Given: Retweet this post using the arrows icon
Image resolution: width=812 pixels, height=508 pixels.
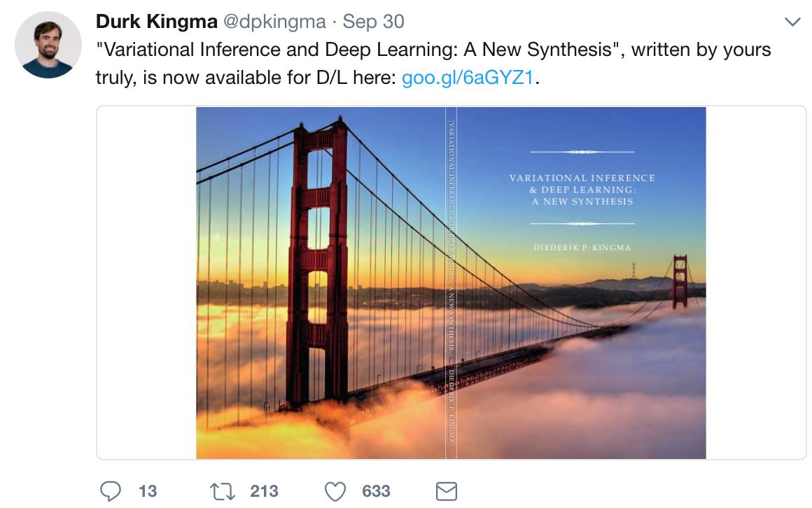Looking at the screenshot, I should (222, 491).
